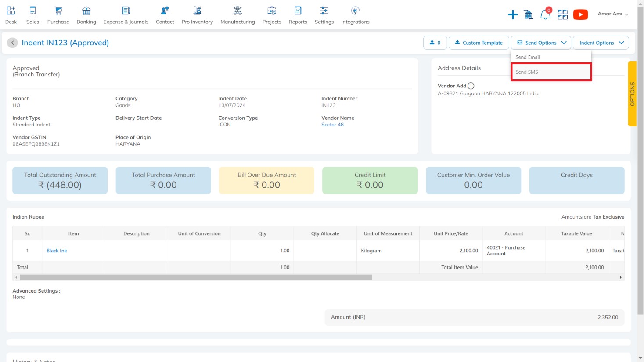Click the blue plus quick-add icon
Screen dimensions: 644x362
point(513,14)
